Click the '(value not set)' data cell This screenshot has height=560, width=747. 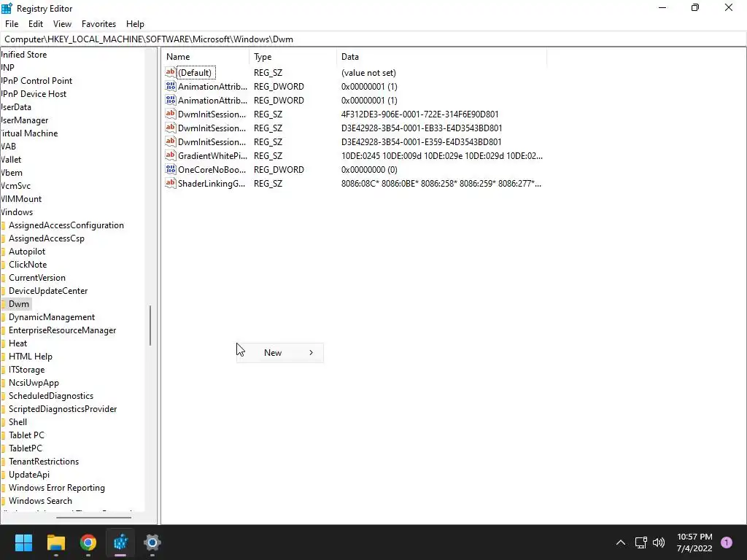pyautogui.click(x=368, y=73)
